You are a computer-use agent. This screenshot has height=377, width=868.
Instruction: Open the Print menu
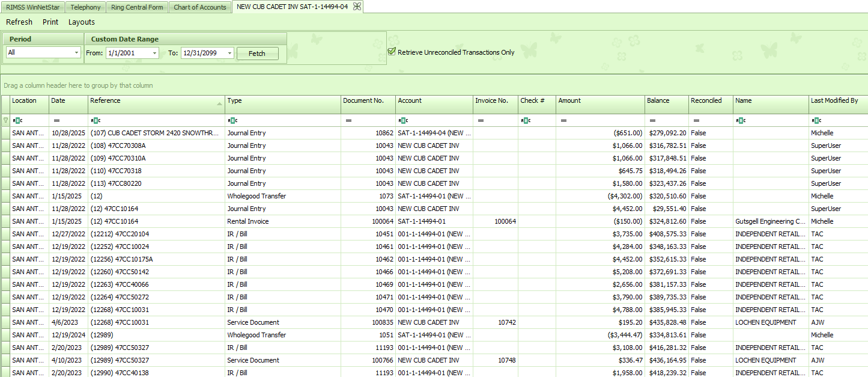click(50, 22)
